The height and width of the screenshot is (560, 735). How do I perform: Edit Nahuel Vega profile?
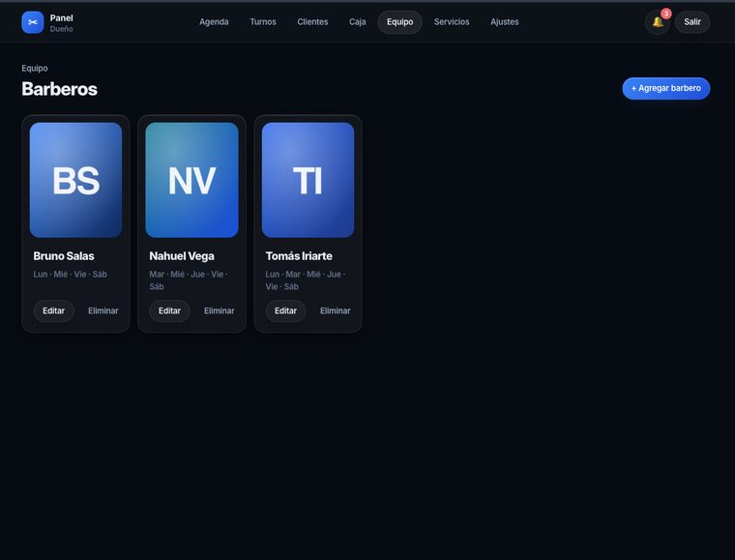coord(169,310)
